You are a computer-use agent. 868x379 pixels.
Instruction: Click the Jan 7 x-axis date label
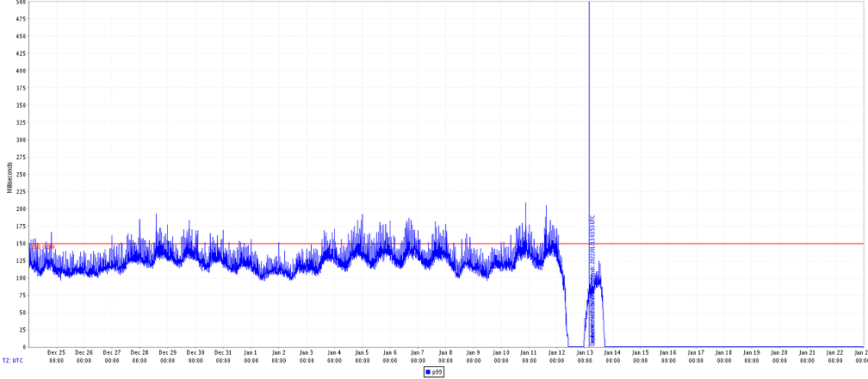coord(418,352)
